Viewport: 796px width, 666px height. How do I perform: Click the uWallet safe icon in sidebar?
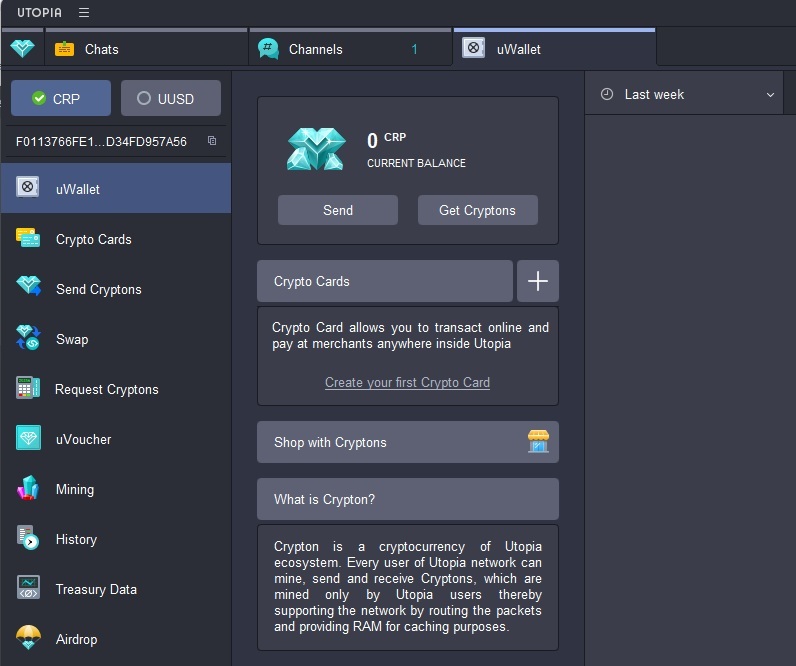point(27,187)
